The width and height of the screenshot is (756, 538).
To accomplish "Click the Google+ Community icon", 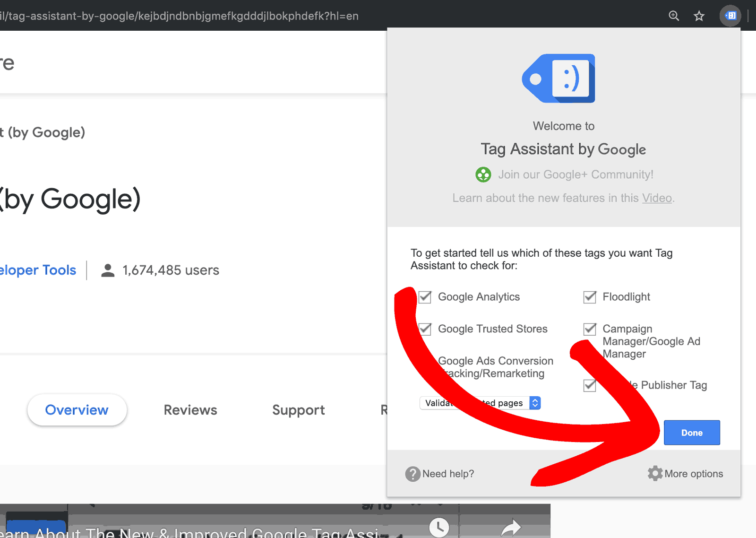I will point(483,174).
